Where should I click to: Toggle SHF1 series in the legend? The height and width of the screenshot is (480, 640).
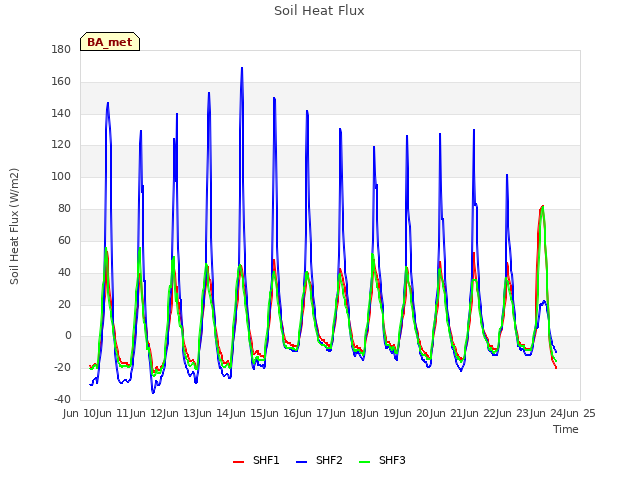pyautogui.click(x=266, y=460)
